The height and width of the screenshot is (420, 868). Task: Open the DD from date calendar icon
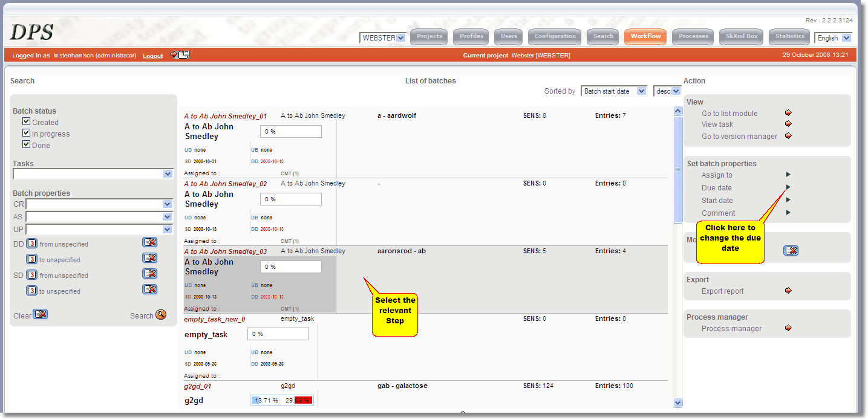[x=32, y=244]
